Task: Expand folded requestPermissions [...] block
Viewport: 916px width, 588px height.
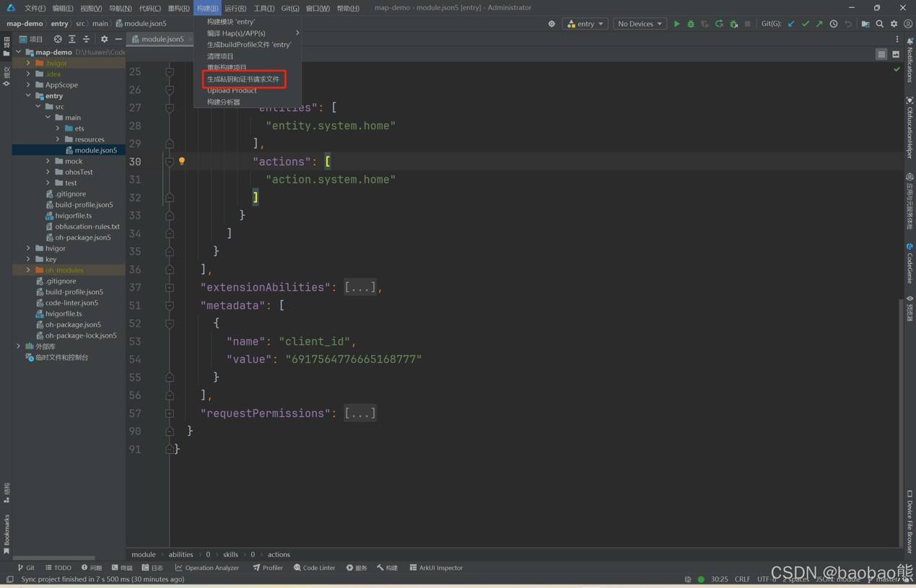Action: 359,413
